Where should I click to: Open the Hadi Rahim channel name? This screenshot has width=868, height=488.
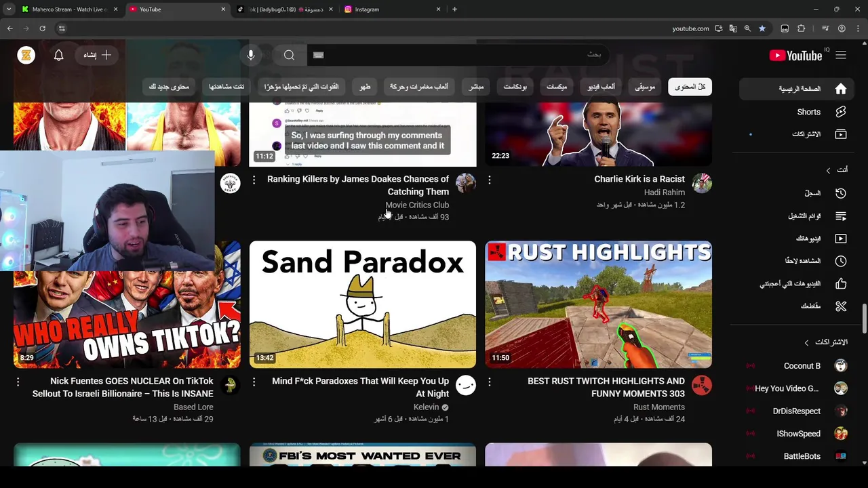[x=665, y=192]
